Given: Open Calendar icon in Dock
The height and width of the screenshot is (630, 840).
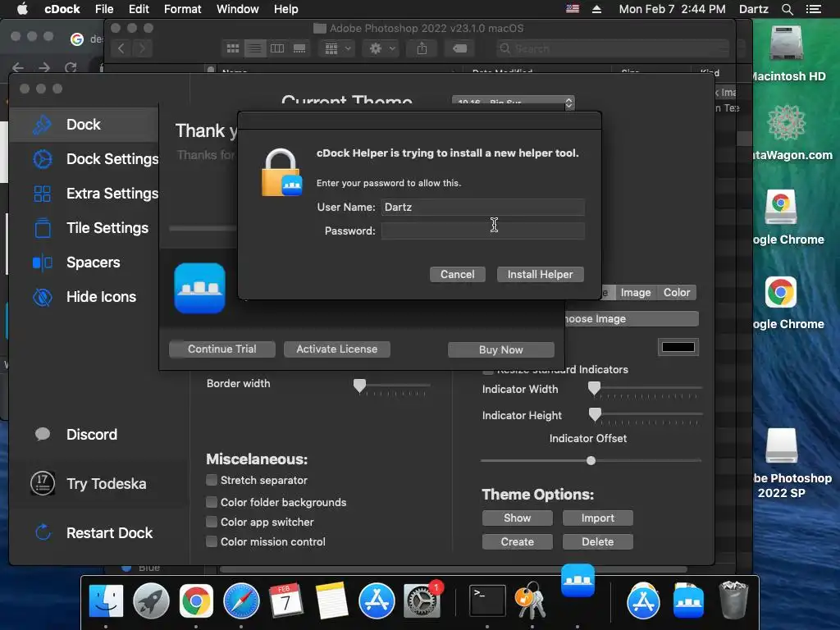Looking at the screenshot, I should click(286, 600).
